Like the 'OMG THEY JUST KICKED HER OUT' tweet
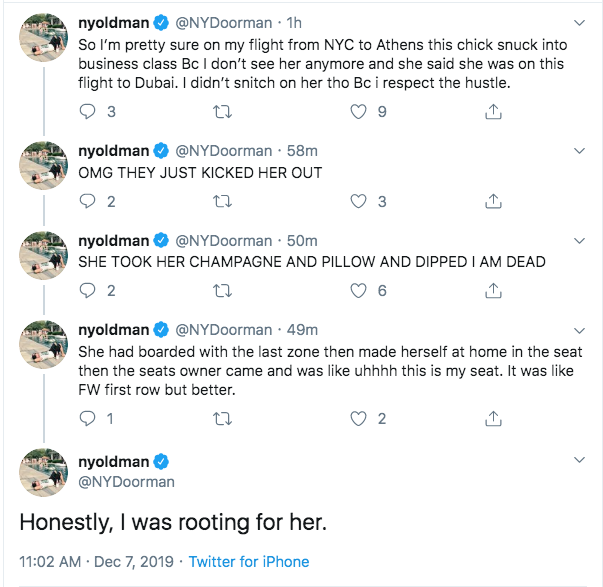Image resolution: width=603 pixels, height=587 pixels. click(359, 202)
